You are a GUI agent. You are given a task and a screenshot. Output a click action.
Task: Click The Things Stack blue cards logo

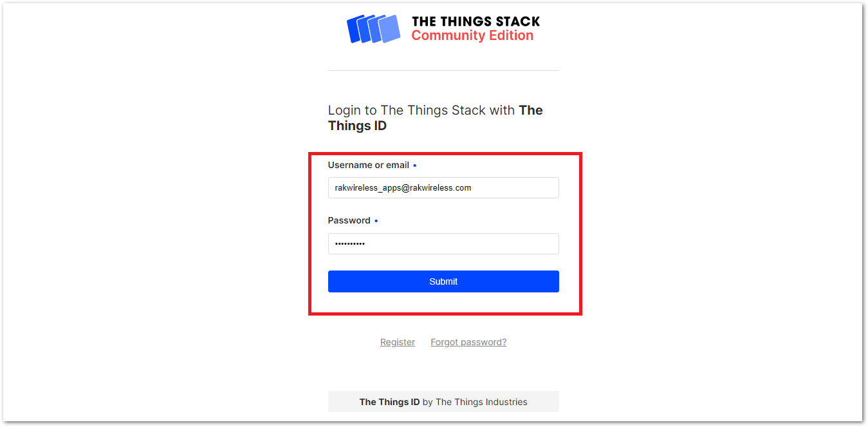373,29
